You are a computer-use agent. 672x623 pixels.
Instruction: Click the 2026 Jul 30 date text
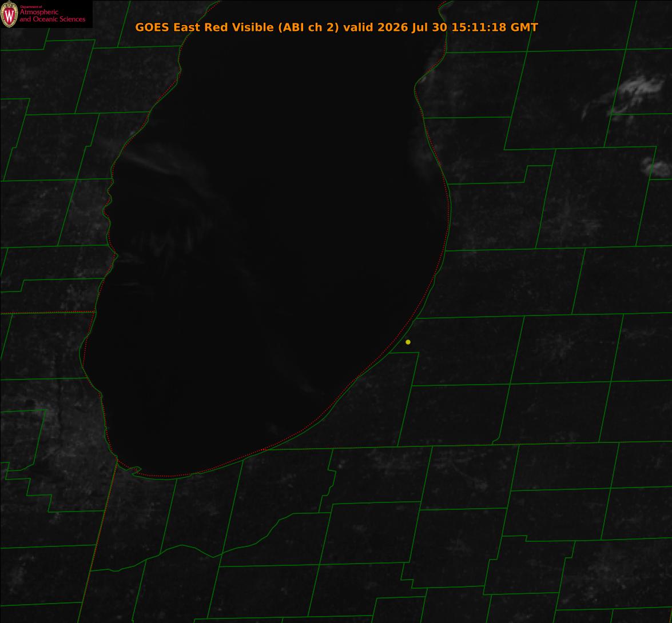point(412,27)
